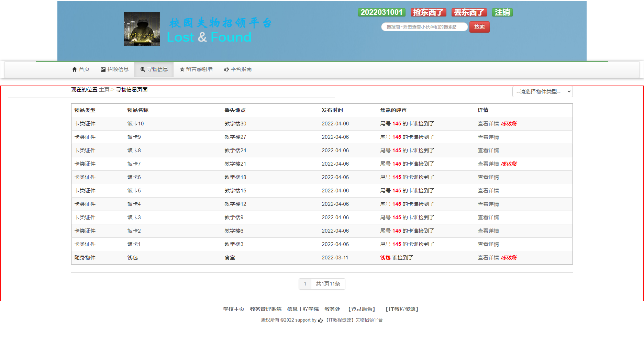
Task: View details for 饭卡2 row
Action: [x=488, y=231]
